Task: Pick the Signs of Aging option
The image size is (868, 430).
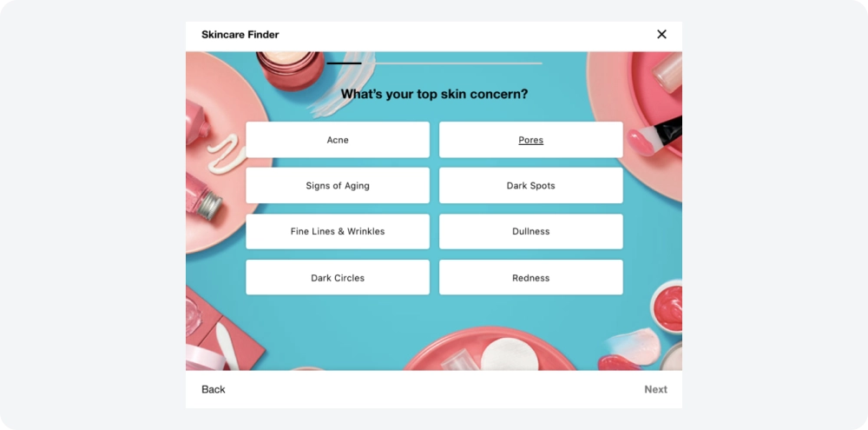Action: (338, 186)
